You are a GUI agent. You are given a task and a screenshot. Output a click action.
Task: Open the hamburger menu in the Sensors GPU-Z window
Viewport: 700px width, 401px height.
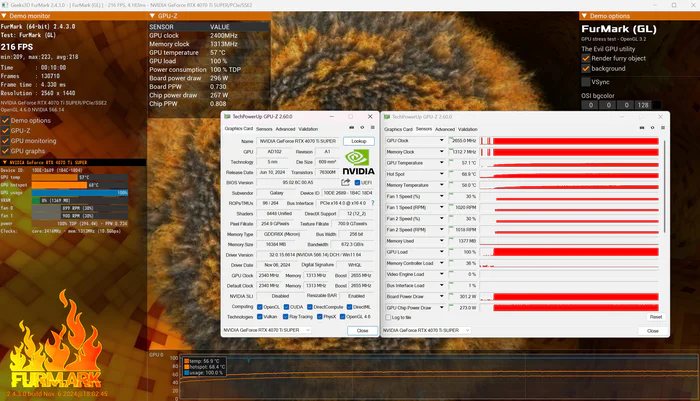663,128
